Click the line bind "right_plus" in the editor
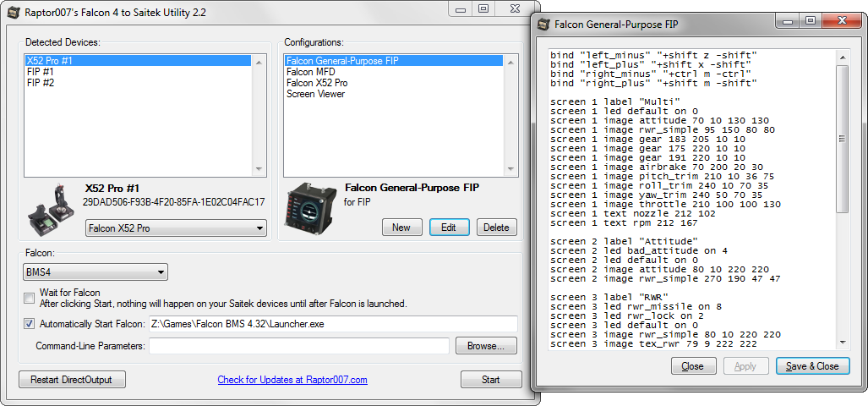This screenshot has width=868, height=406. [x=653, y=84]
